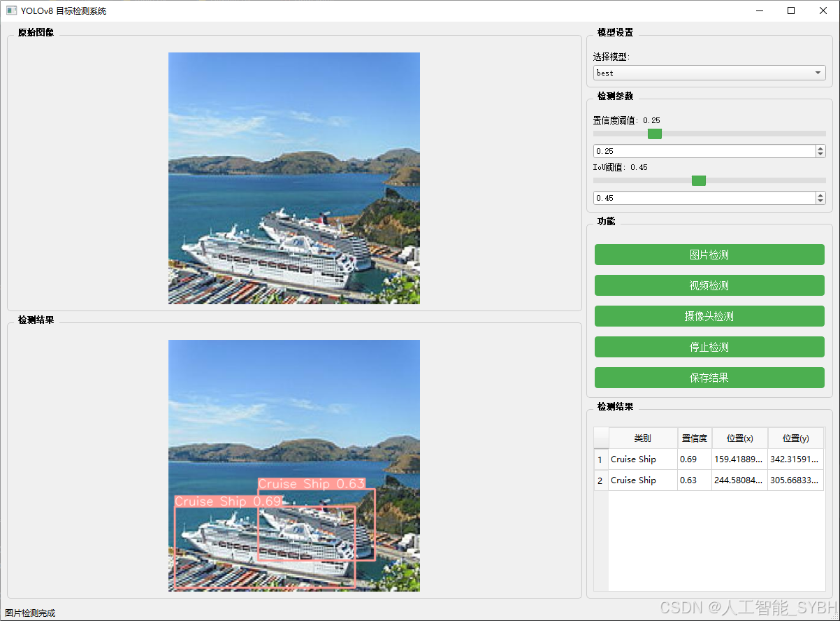
Task: Click the confidence cell 0.63
Action: [695, 480]
